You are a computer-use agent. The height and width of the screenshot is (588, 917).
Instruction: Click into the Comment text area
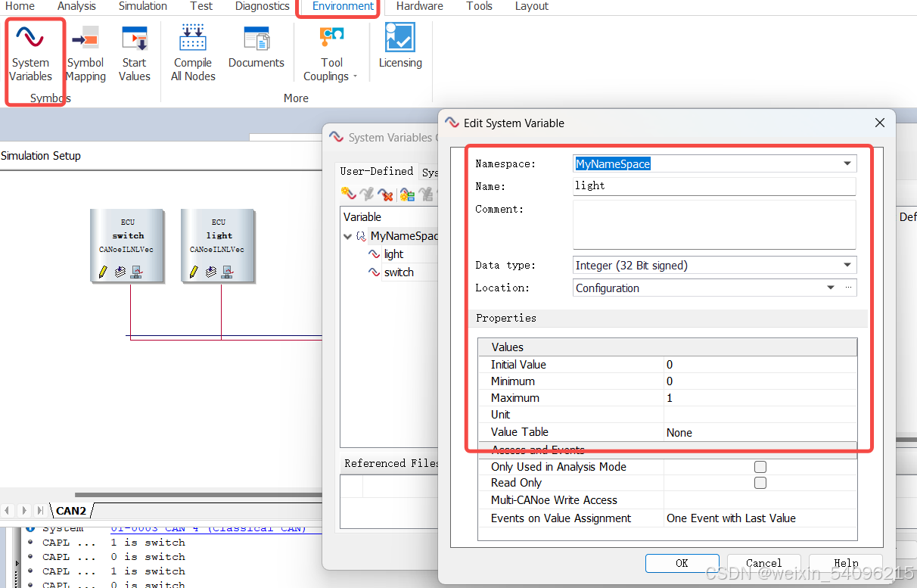point(714,224)
